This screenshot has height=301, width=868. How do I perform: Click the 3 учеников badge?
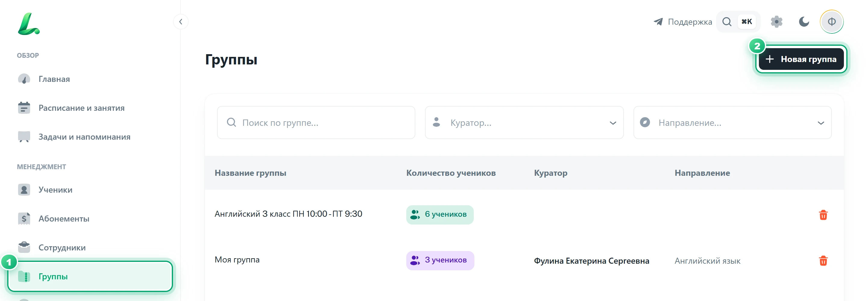tap(440, 260)
